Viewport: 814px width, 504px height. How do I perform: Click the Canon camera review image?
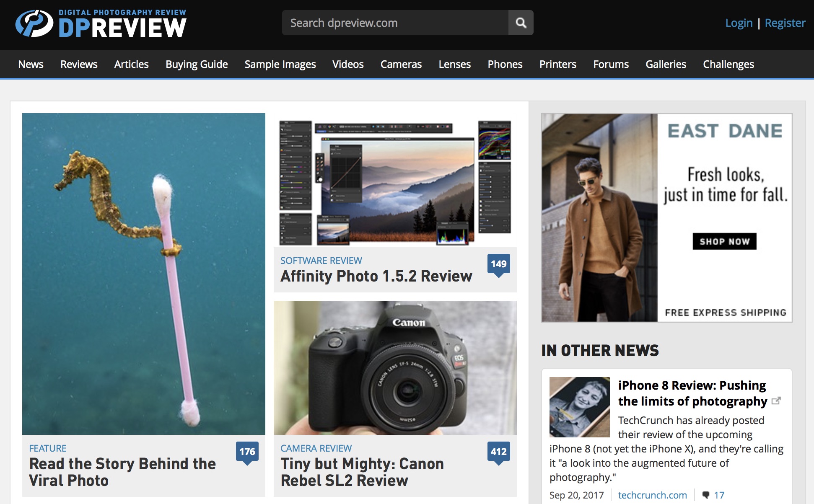tap(395, 367)
